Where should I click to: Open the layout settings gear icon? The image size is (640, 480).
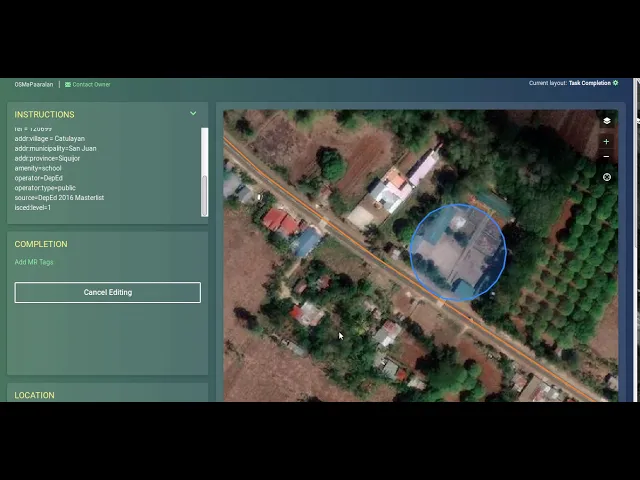616,83
